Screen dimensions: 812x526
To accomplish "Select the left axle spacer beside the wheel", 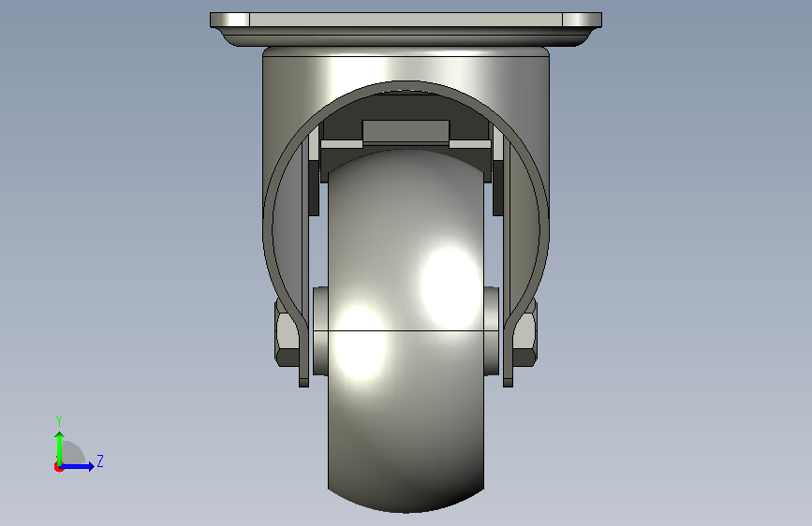I will (320, 331).
